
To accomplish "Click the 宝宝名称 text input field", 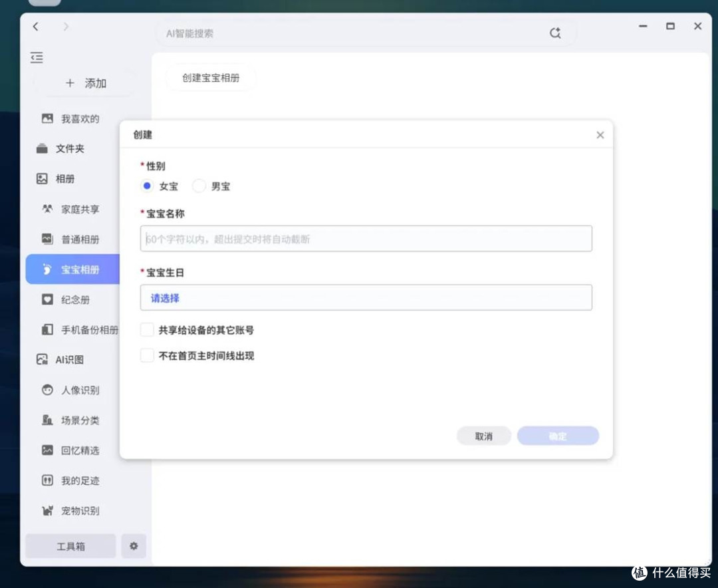I will (366, 238).
